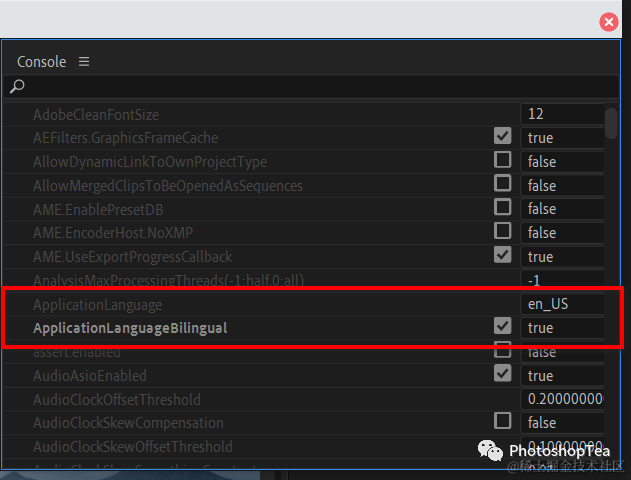The image size is (631, 480).
Task: Toggle ApplicationLanguageBilingual checkbox
Action: pyautogui.click(x=503, y=326)
